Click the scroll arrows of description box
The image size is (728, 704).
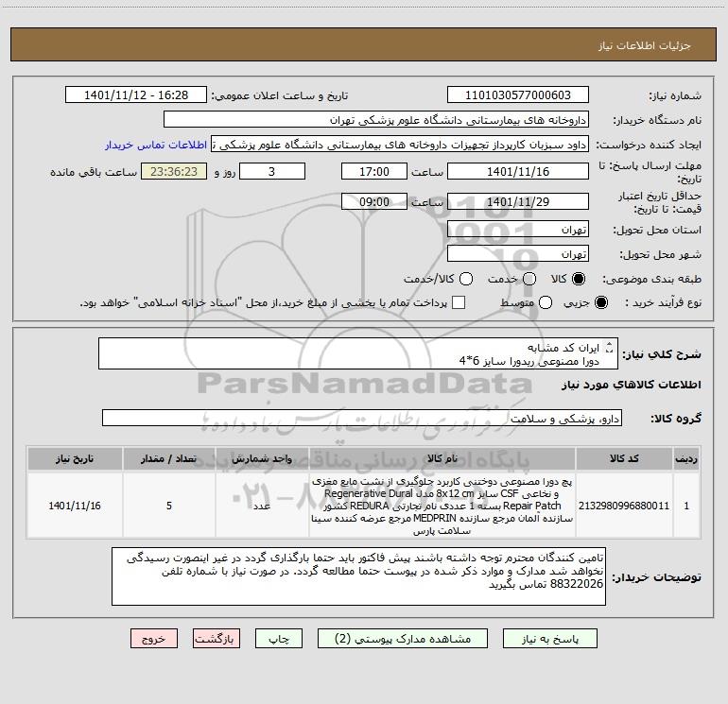coord(609,347)
